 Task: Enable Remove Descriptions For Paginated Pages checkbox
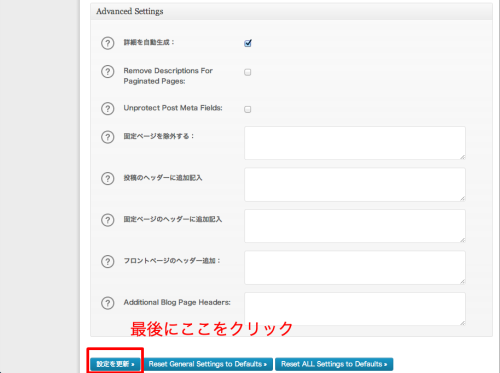click(x=248, y=72)
